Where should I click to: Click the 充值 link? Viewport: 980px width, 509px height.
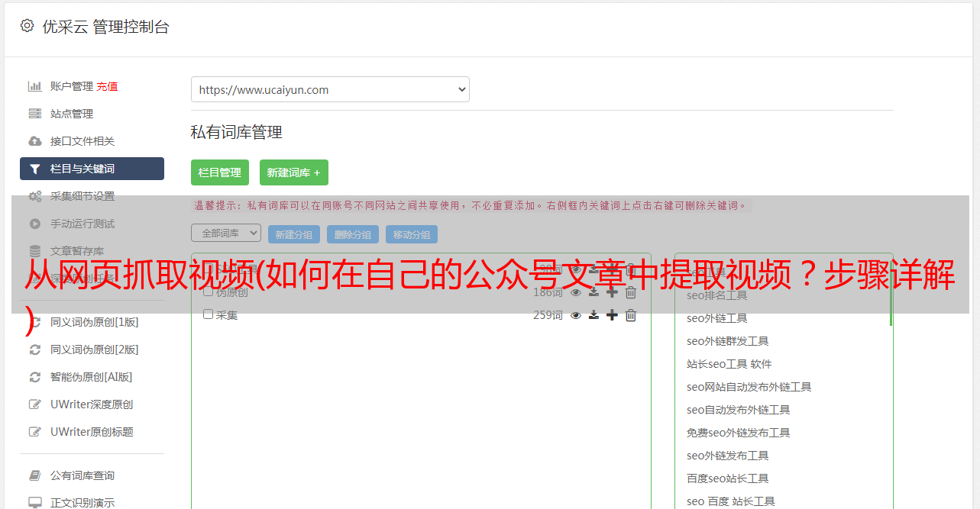pyautogui.click(x=107, y=86)
